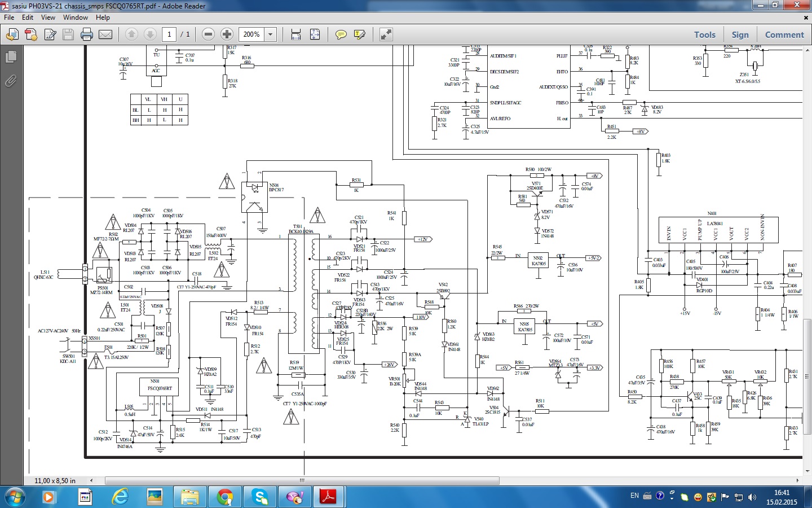Open the Page Thumbnails side panel
The image size is (812, 508).
point(11,57)
